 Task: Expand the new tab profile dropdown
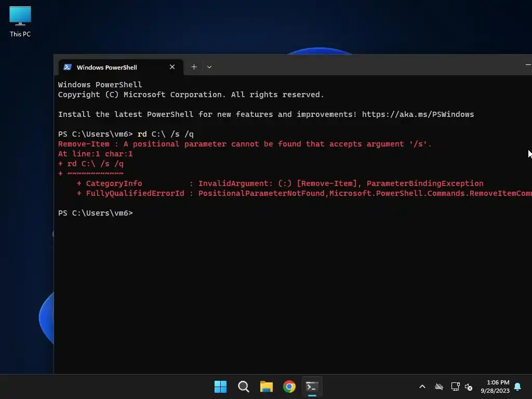[x=209, y=67]
